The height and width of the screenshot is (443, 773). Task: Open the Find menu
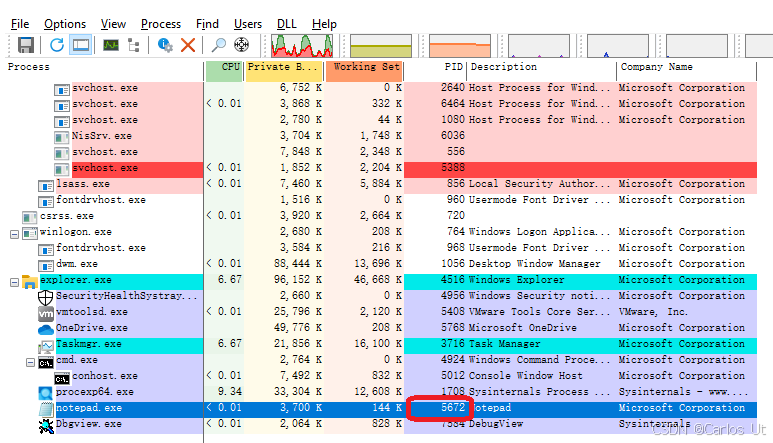coord(207,24)
